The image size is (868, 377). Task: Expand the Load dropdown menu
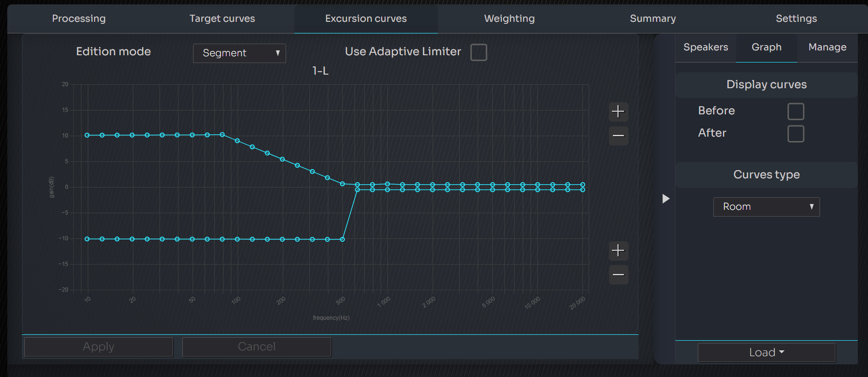click(x=766, y=352)
